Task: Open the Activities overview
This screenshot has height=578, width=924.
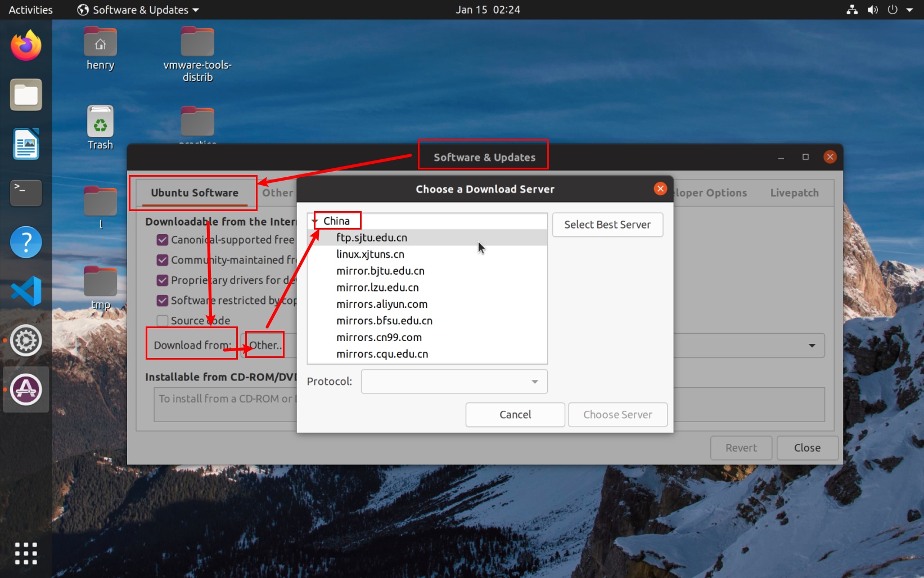Action: click(30, 10)
